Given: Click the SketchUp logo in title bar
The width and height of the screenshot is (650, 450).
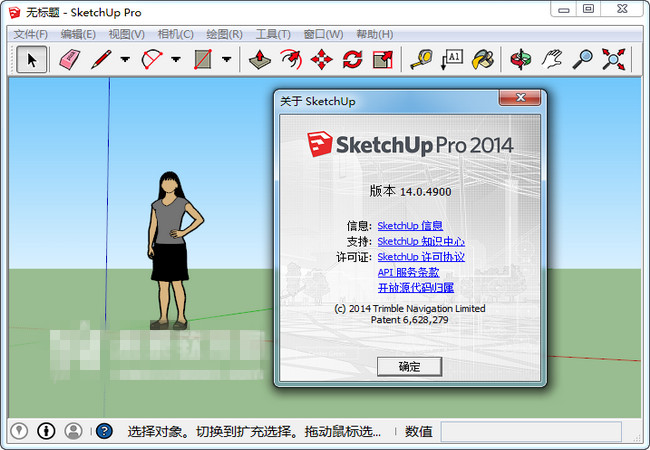Looking at the screenshot, I should pyautogui.click(x=14, y=12).
